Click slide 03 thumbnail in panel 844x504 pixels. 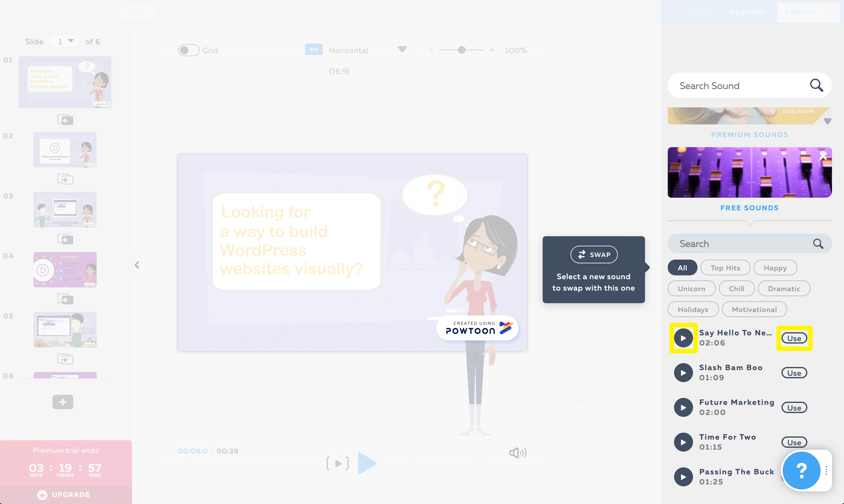[x=65, y=210]
